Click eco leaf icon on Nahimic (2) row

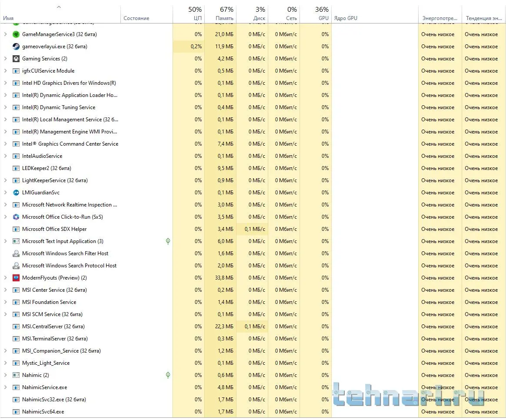pos(168,375)
